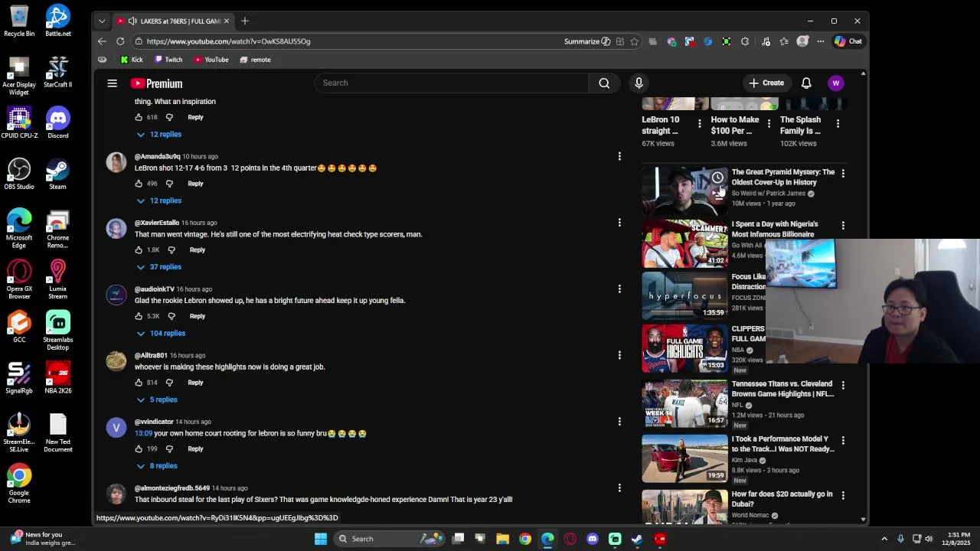Screen dimensions: 980x551
Task: Open Tennessee Titans vs Browns thumbnail
Action: click(684, 403)
